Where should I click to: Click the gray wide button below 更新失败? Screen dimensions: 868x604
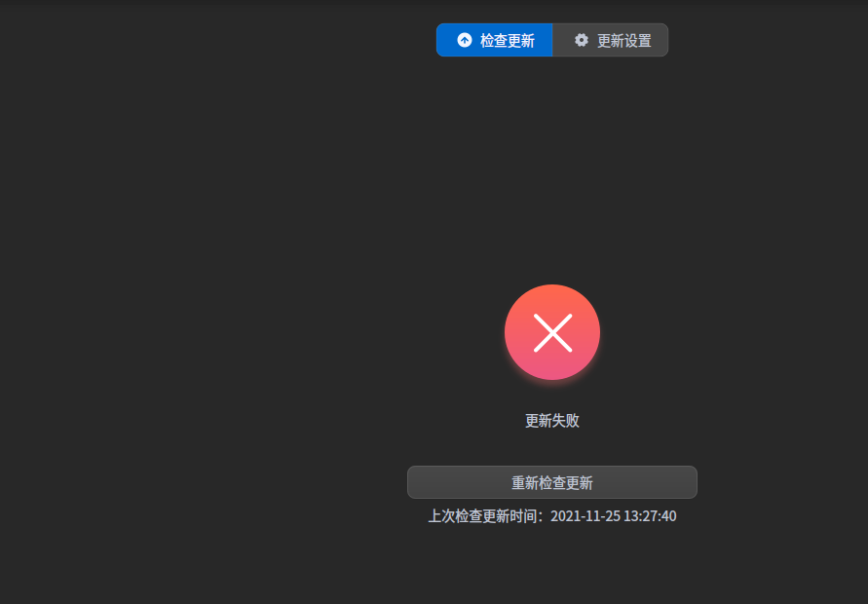(552, 482)
